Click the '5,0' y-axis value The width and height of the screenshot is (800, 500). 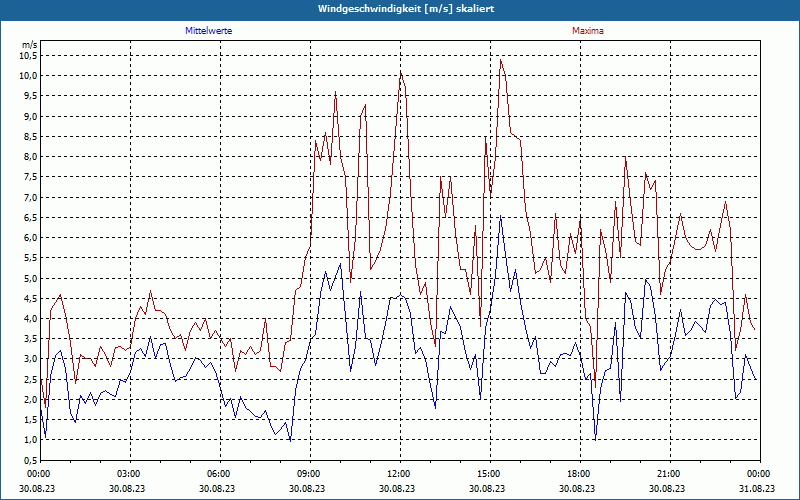coord(30,279)
